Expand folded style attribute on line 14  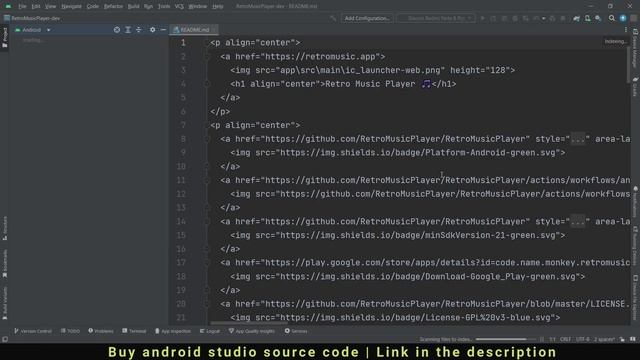pyautogui.click(x=578, y=222)
